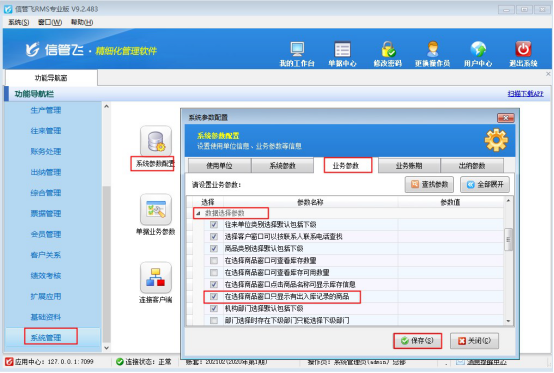Click the 系统参数配置 database icon
This screenshot has height=373, width=554.
click(156, 141)
